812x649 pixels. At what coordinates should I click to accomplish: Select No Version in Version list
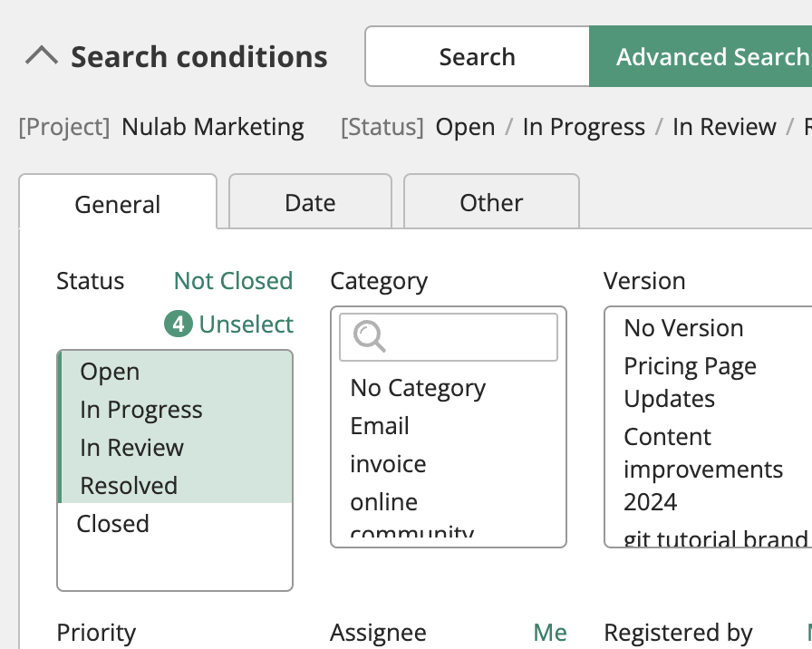[683, 328]
